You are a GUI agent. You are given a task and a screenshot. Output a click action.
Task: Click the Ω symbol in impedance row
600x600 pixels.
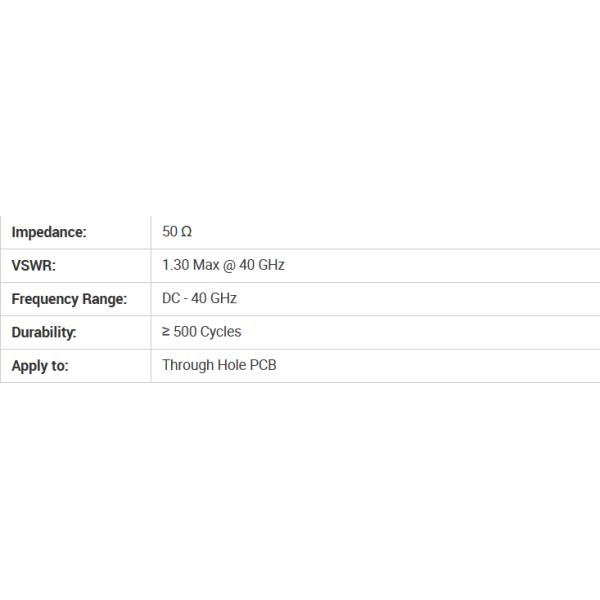[x=187, y=232]
